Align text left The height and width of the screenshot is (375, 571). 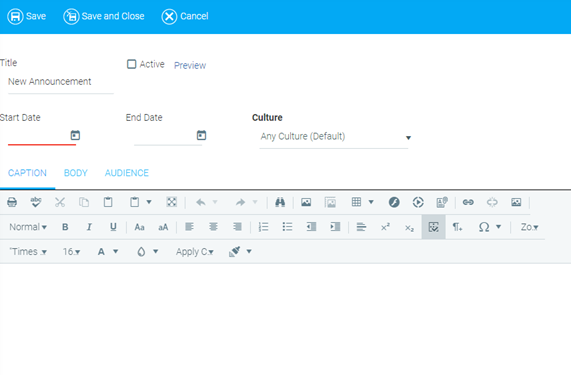pos(189,227)
